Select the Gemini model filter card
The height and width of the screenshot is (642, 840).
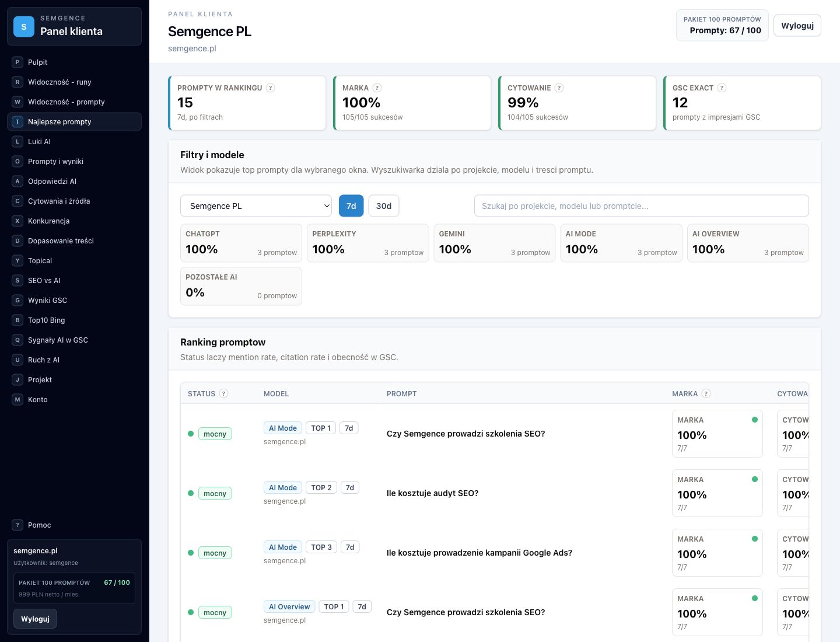(495, 243)
